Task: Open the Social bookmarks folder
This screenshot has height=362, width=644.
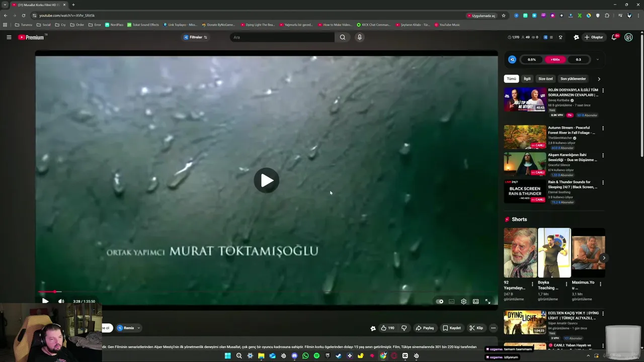Action: coord(44,25)
